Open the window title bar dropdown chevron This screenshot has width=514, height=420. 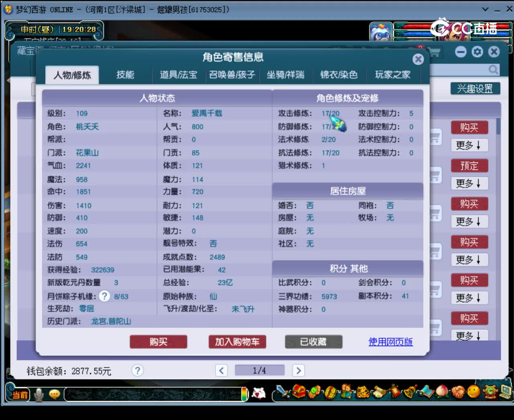(485, 9)
